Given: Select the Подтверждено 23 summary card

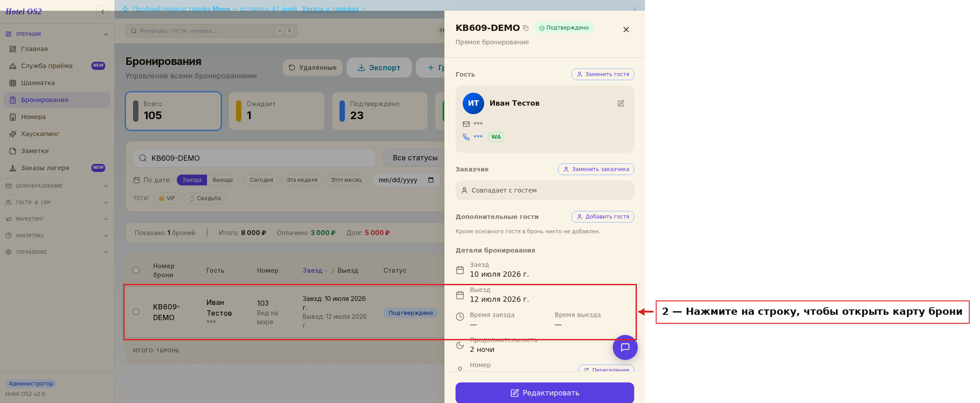Looking at the screenshot, I should click(380, 111).
